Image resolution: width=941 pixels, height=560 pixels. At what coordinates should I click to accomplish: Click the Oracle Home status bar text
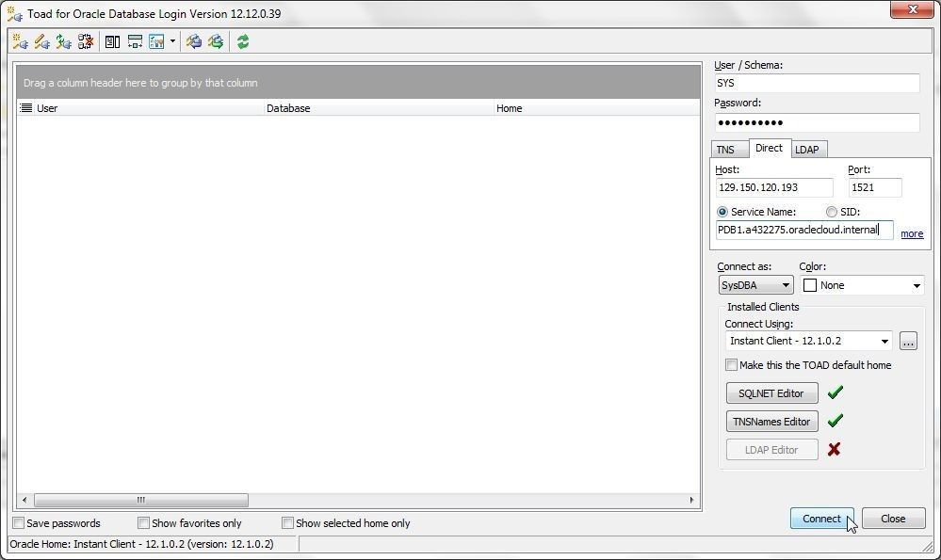[x=141, y=544]
